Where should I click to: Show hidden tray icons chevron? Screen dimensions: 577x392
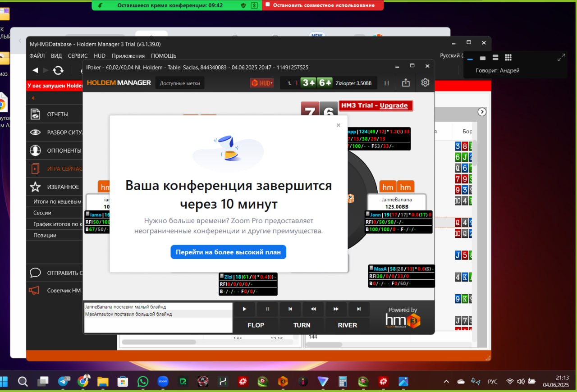click(446, 382)
